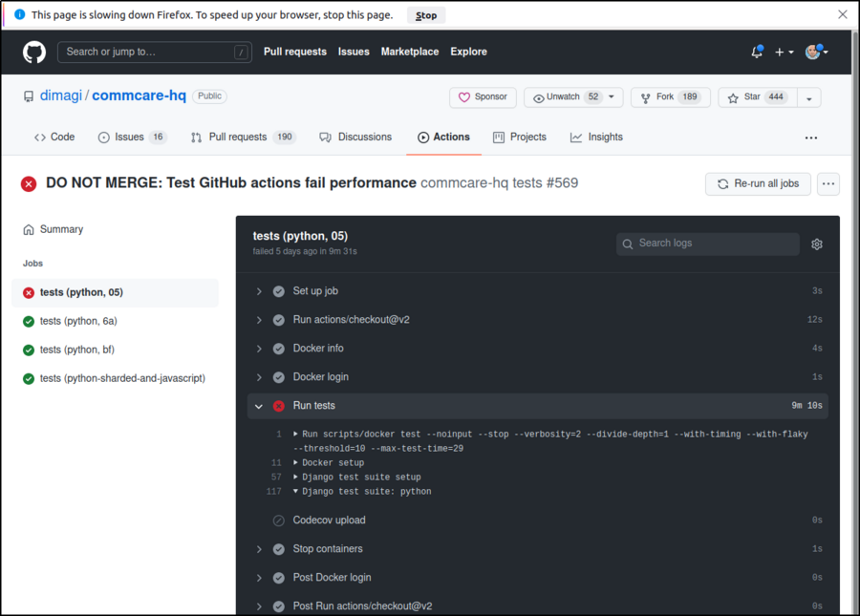
Task: Open the notifications bell
Action: (757, 52)
